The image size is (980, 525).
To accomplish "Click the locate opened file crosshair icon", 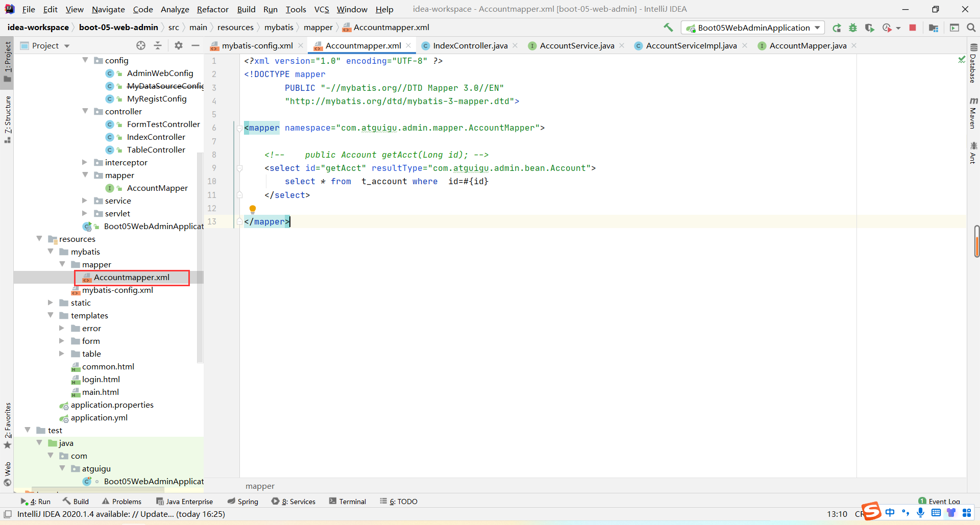I will click(141, 45).
